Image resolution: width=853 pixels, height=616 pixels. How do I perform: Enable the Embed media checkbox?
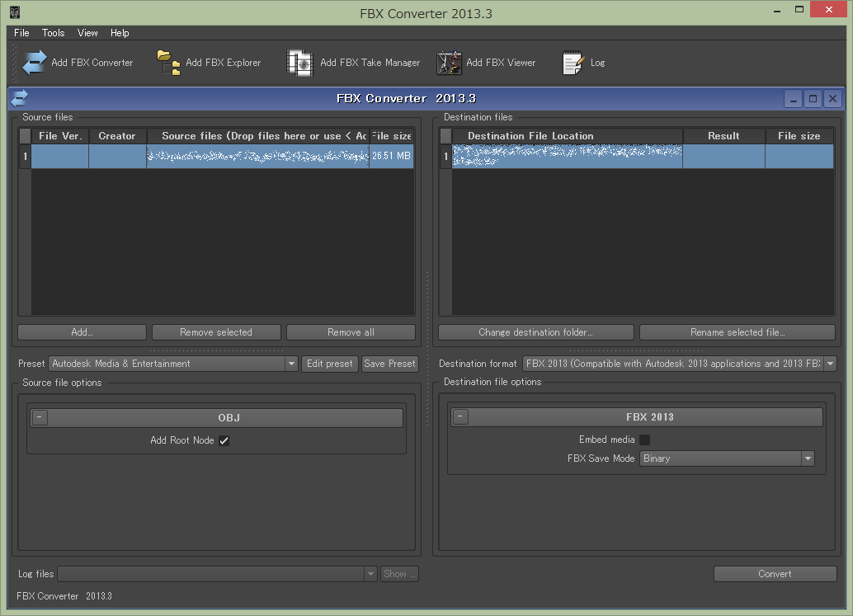644,440
